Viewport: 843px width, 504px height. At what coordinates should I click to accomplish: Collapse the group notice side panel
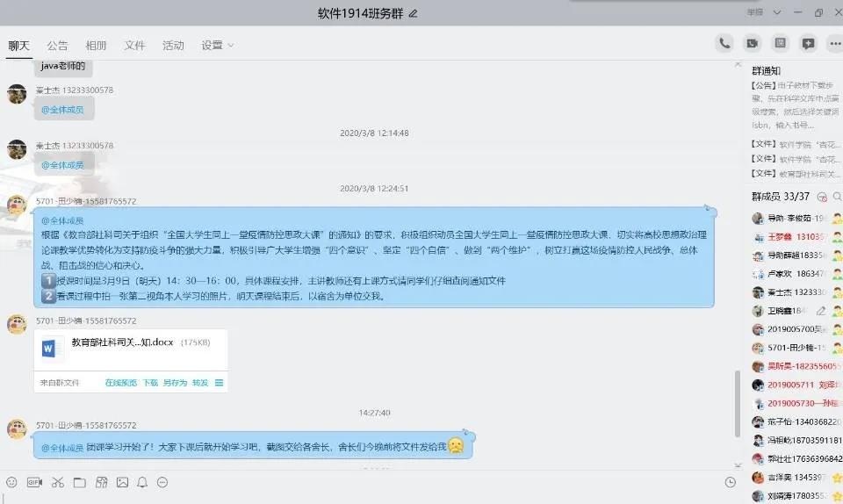[738, 64]
